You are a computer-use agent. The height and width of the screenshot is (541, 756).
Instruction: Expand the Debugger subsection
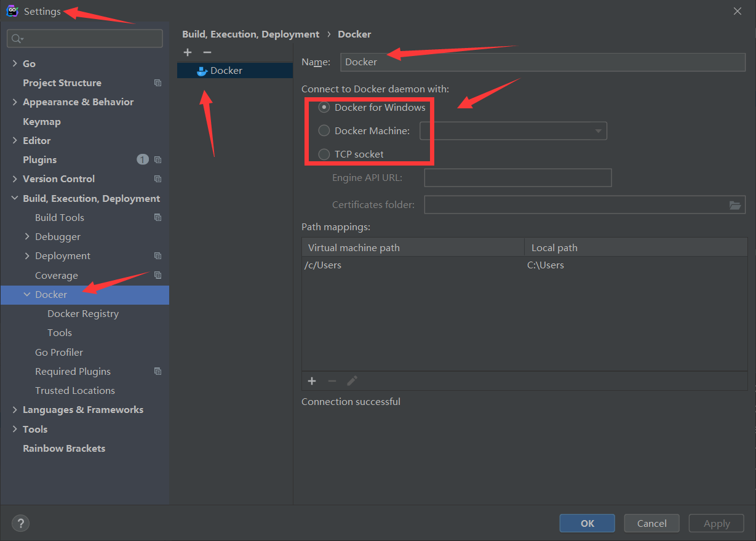pyautogui.click(x=27, y=236)
